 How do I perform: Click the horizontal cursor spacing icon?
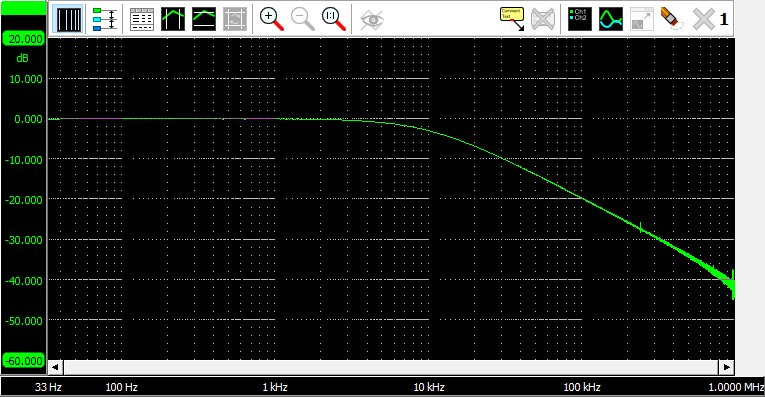(x=104, y=20)
